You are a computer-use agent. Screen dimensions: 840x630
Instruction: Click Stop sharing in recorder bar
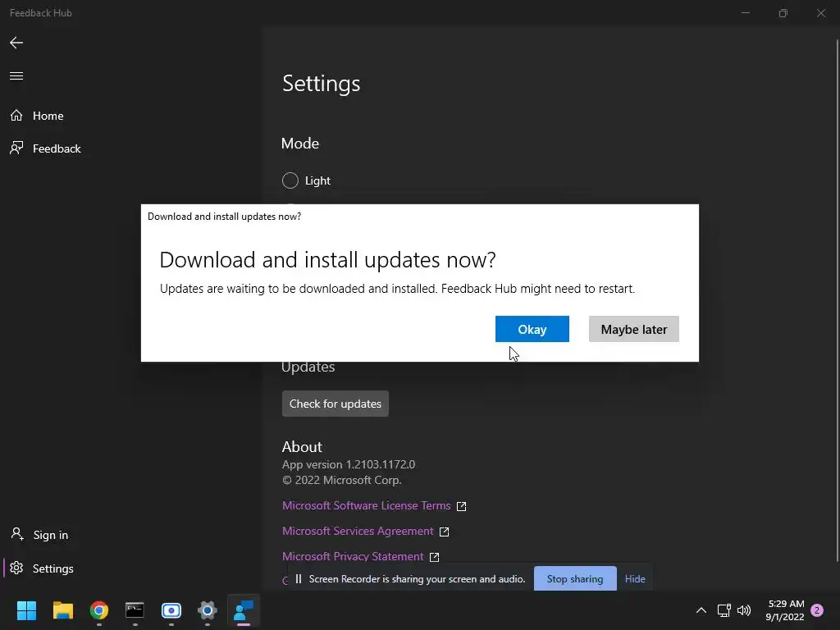point(575,578)
